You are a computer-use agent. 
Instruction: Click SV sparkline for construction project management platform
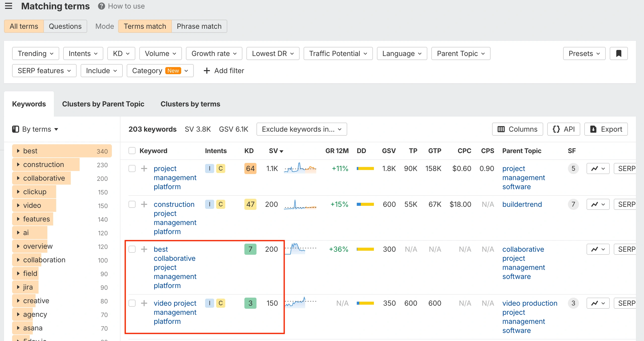pyautogui.click(x=300, y=204)
